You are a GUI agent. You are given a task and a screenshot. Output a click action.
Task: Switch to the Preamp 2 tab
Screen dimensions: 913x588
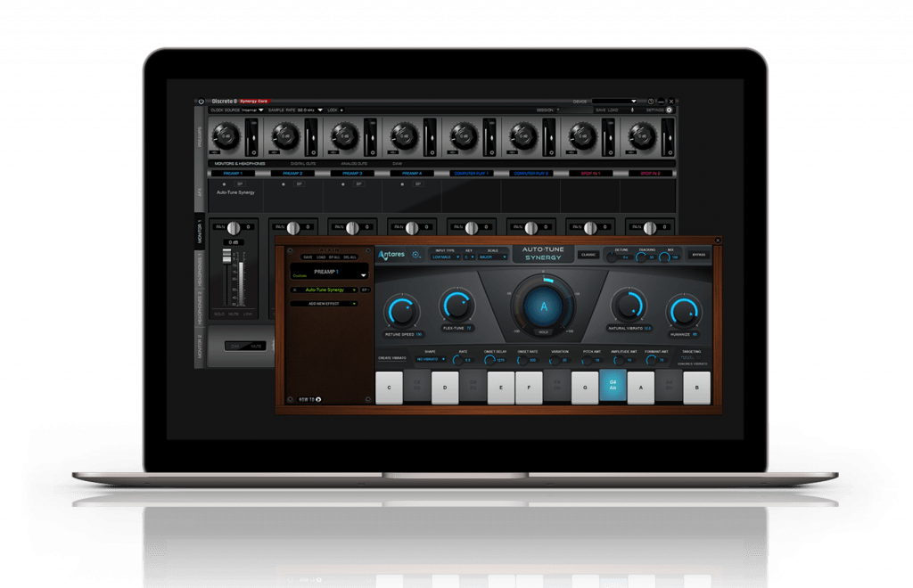[x=292, y=172]
